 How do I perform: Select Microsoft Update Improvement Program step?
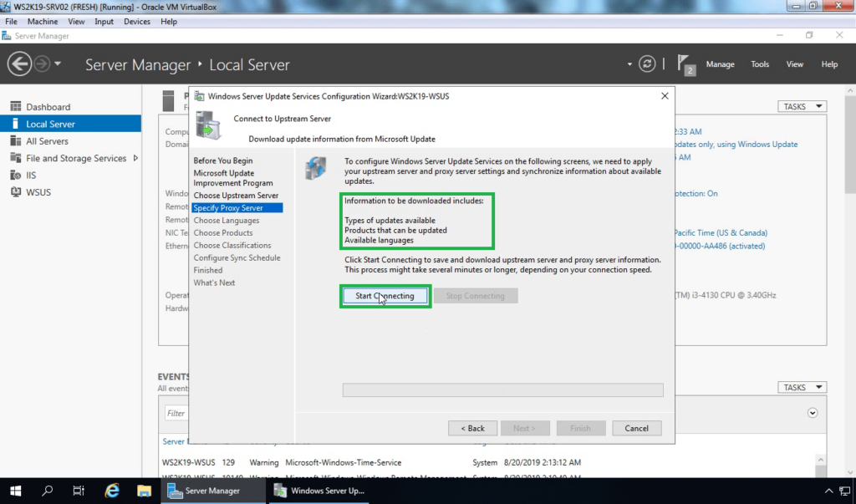233,178
